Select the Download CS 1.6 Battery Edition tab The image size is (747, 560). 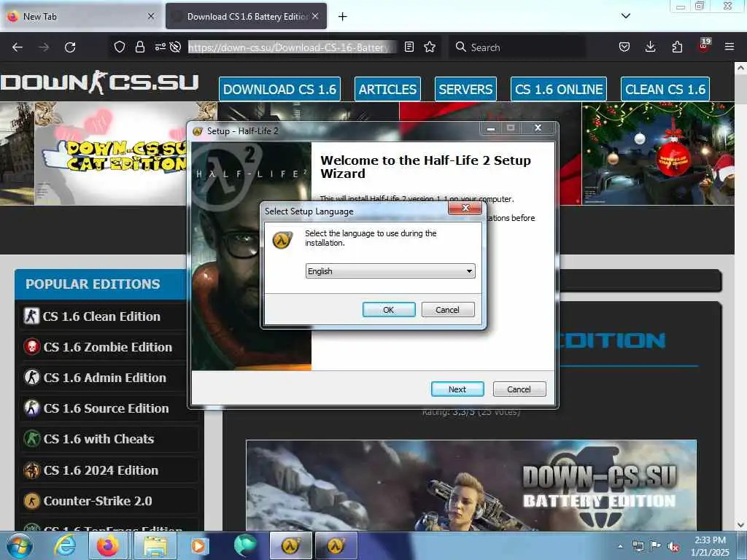tap(247, 16)
